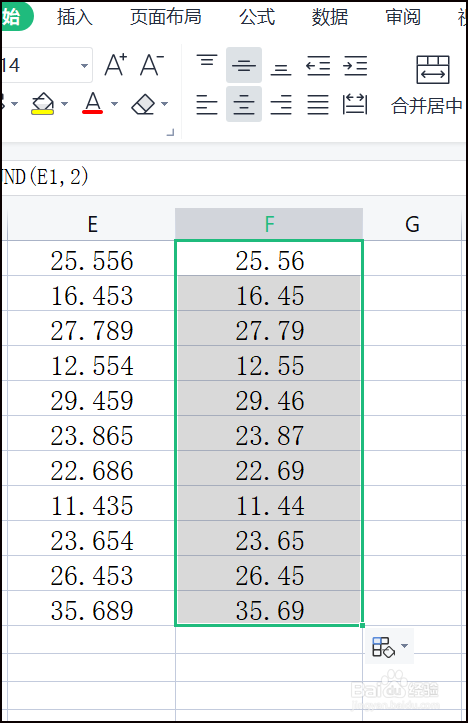Select cell containing 16.453
The width and height of the screenshot is (468, 723).
point(92,295)
